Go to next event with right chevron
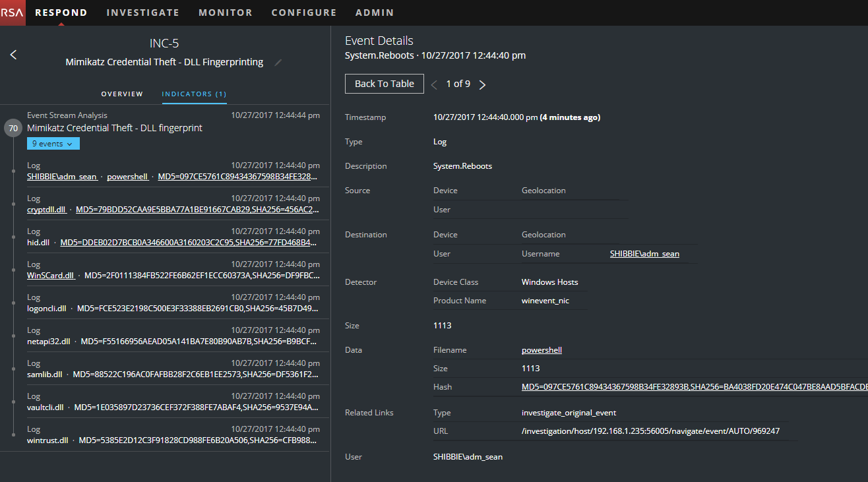Screen dimensions: 868x482 pos(482,84)
